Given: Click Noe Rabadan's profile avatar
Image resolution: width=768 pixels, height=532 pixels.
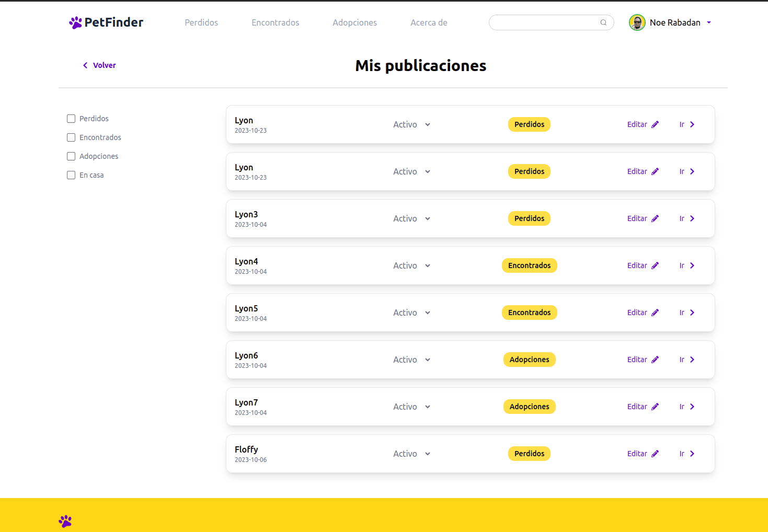Looking at the screenshot, I should pos(637,22).
